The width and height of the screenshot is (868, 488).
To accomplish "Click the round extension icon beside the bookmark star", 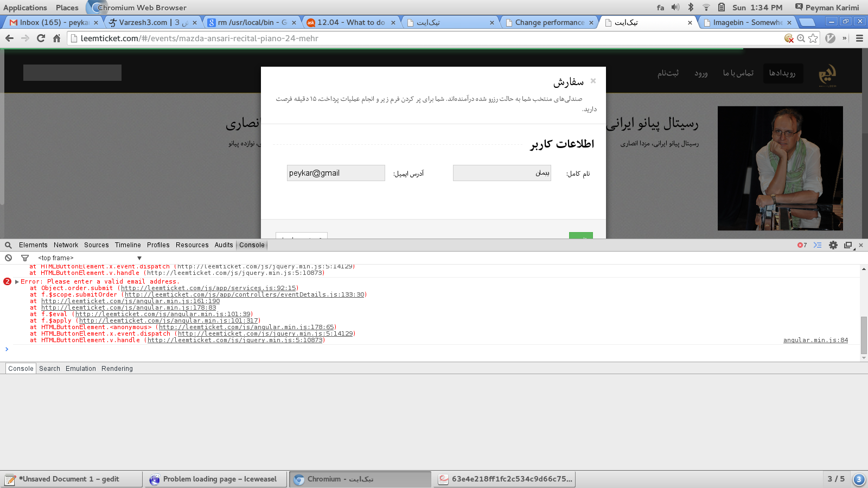I will [830, 38].
